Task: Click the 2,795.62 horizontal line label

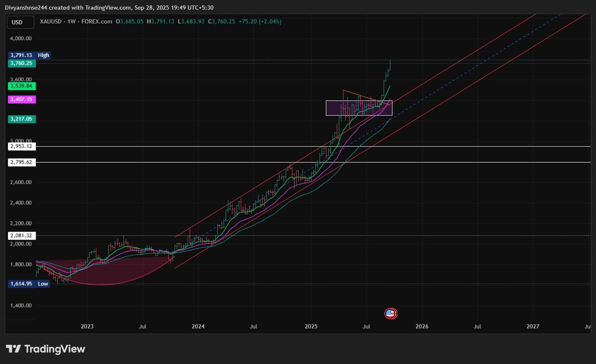Action: coord(22,162)
